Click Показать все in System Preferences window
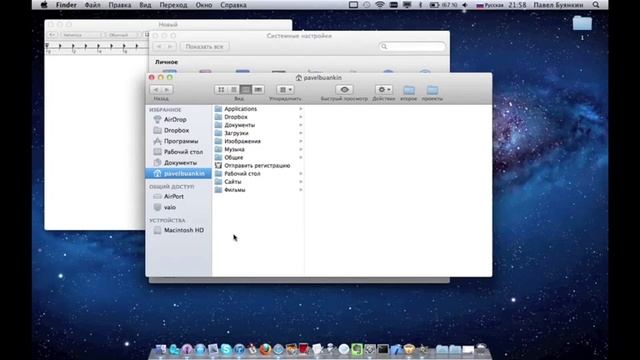640x360 pixels. tap(204, 47)
